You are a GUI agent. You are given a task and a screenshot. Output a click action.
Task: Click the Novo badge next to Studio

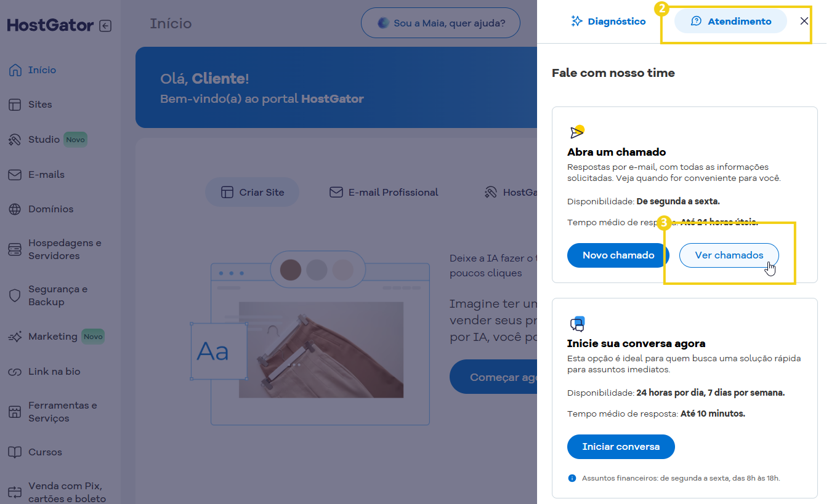tap(75, 140)
